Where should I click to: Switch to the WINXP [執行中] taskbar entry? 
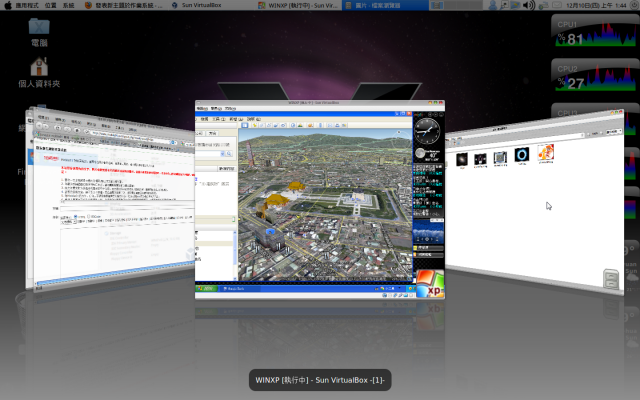[x=298, y=5]
